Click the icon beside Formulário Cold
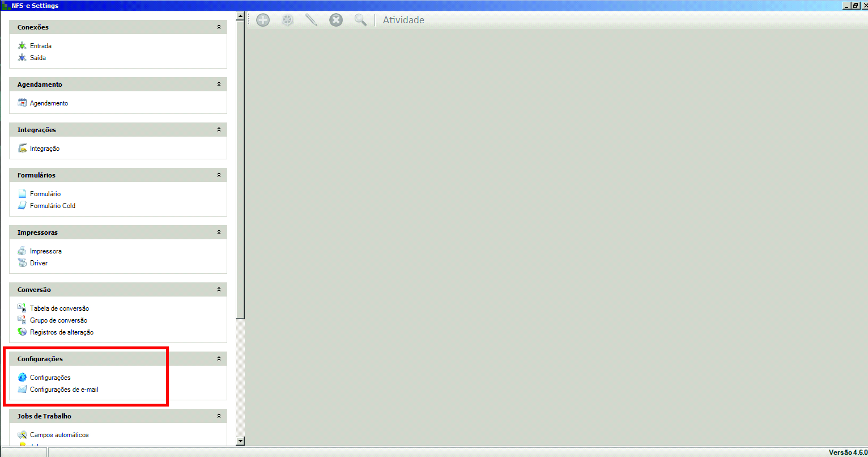Image resolution: width=868 pixels, height=457 pixels. (22, 206)
